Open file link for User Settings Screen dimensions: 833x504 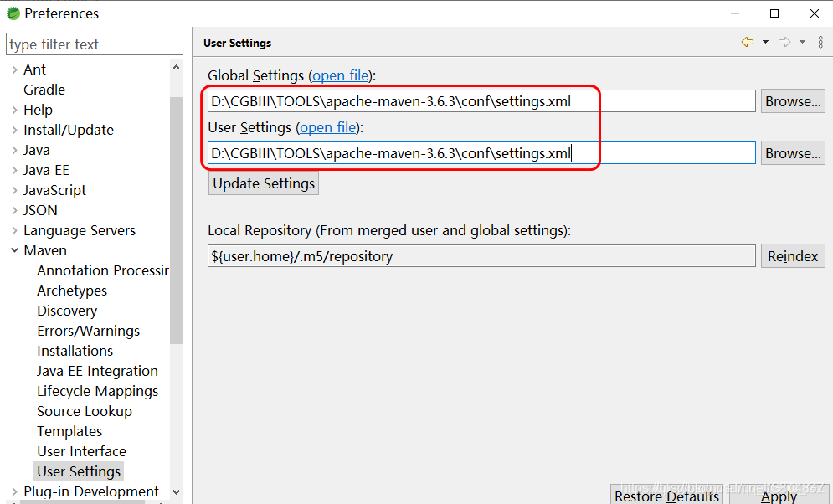tap(328, 127)
